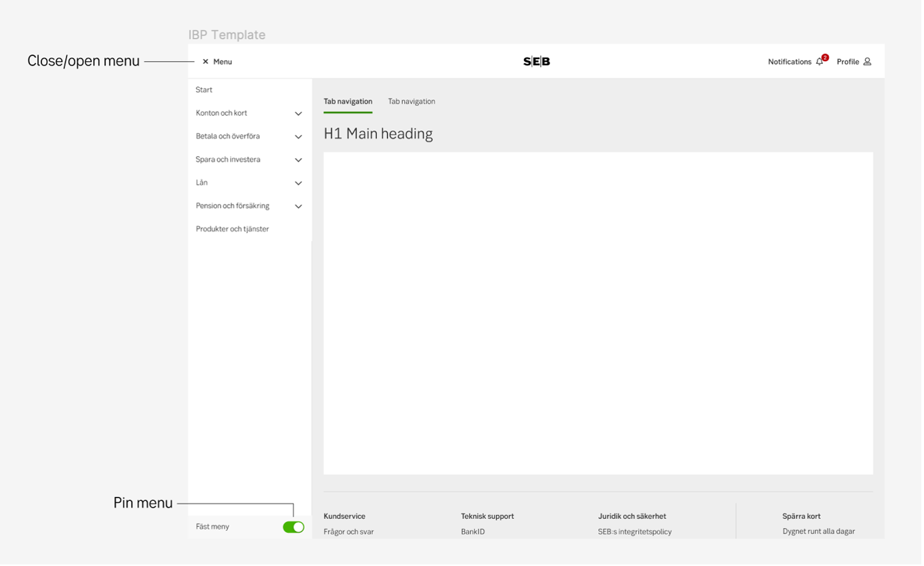Click the notifications bell icon

820,62
